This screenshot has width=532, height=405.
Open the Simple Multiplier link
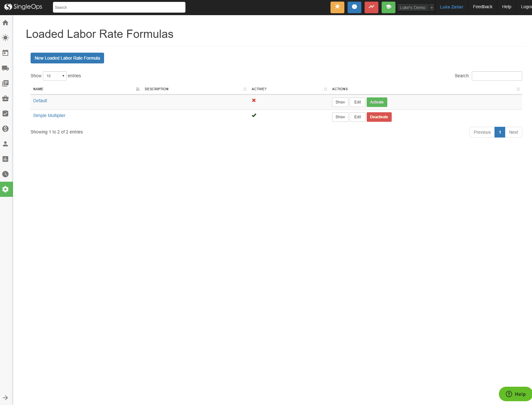coord(49,115)
